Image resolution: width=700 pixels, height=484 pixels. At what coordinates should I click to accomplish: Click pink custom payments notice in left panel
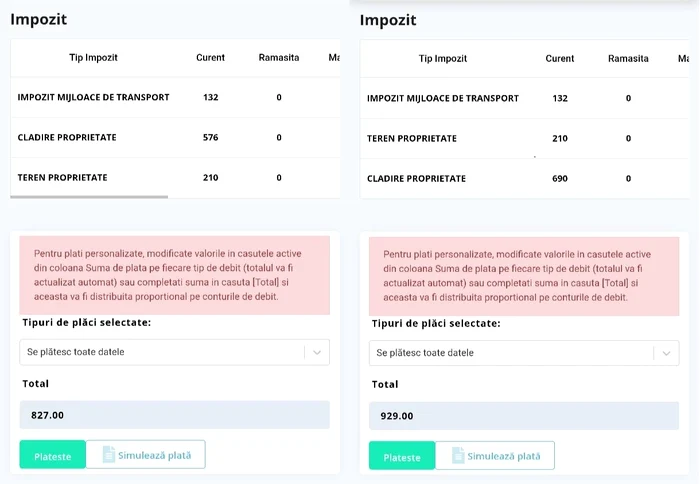click(175, 275)
